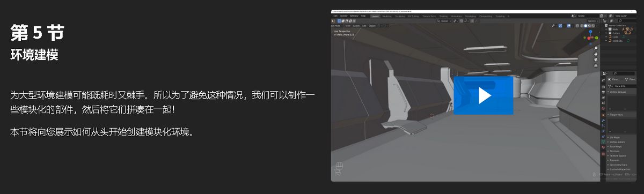Click the viewport navigation axis gizmo
Image resolution: width=644 pixels, height=194 pixels.
coord(590,38)
